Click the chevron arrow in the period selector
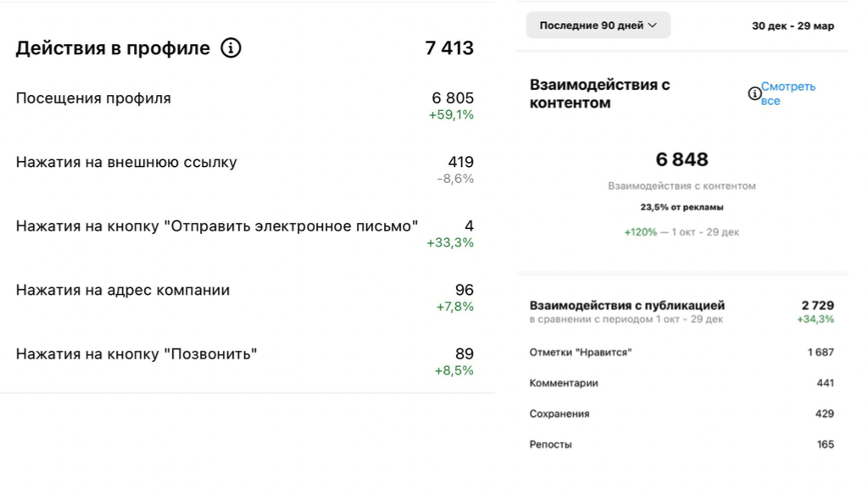The width and height of the screenshot is (868, 500). click(x=653, y=25)
